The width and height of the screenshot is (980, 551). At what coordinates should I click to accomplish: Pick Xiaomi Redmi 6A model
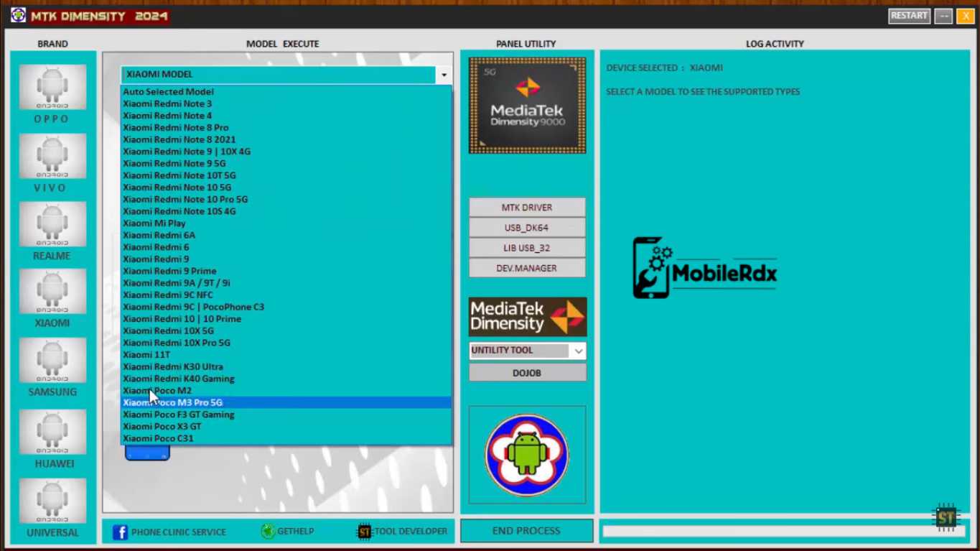click(286, 236)
